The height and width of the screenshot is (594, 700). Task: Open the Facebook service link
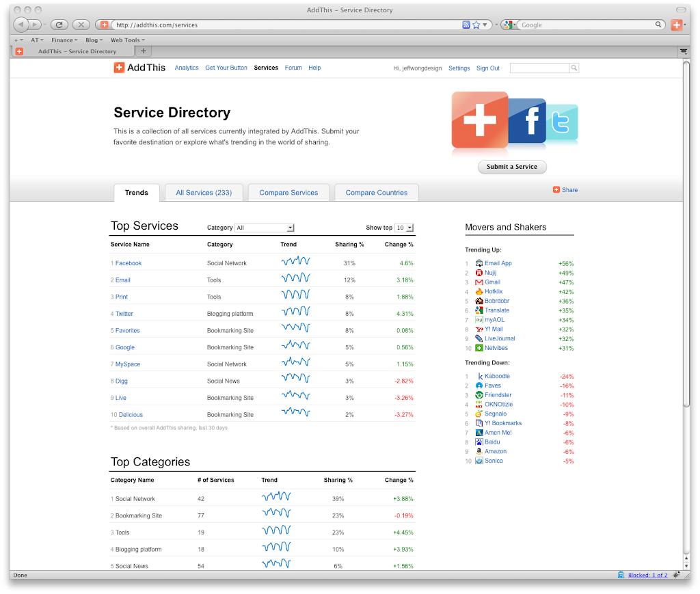(129, 263)
